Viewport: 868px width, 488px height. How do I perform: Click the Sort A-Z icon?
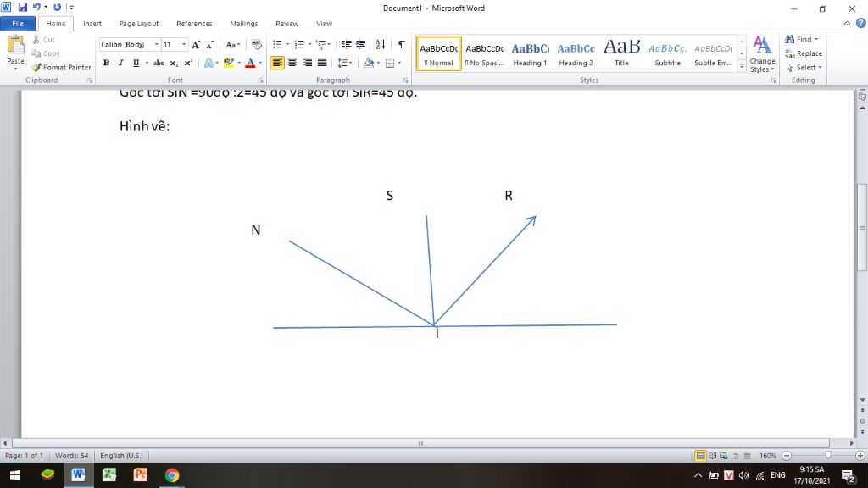coord(381,44)
